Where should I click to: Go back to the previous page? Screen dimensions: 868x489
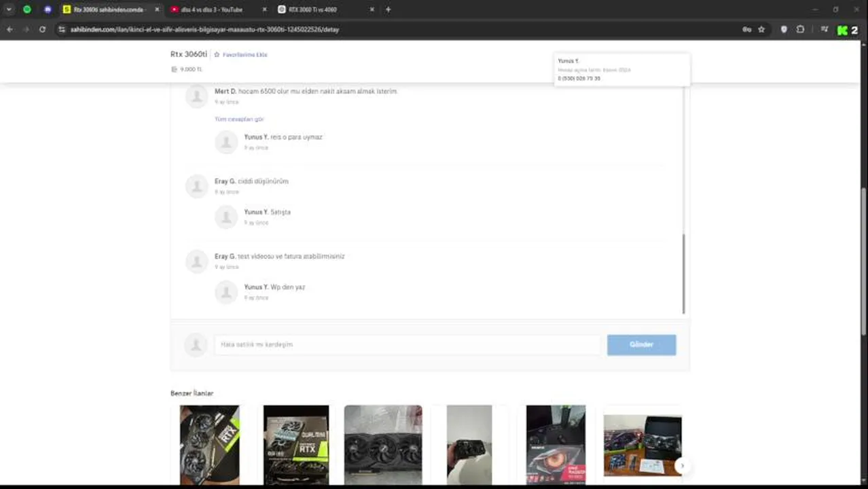pos(10,29)
